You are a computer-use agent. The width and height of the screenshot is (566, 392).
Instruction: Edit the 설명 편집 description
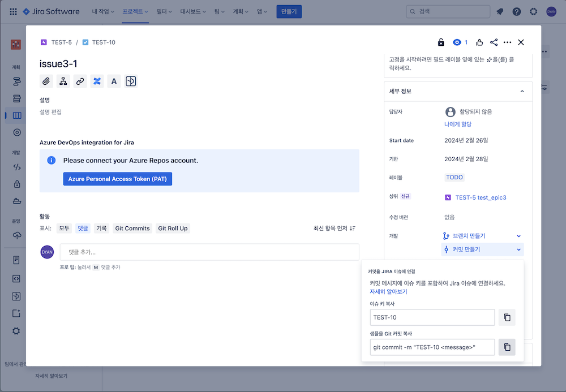[x=50, y=112]
